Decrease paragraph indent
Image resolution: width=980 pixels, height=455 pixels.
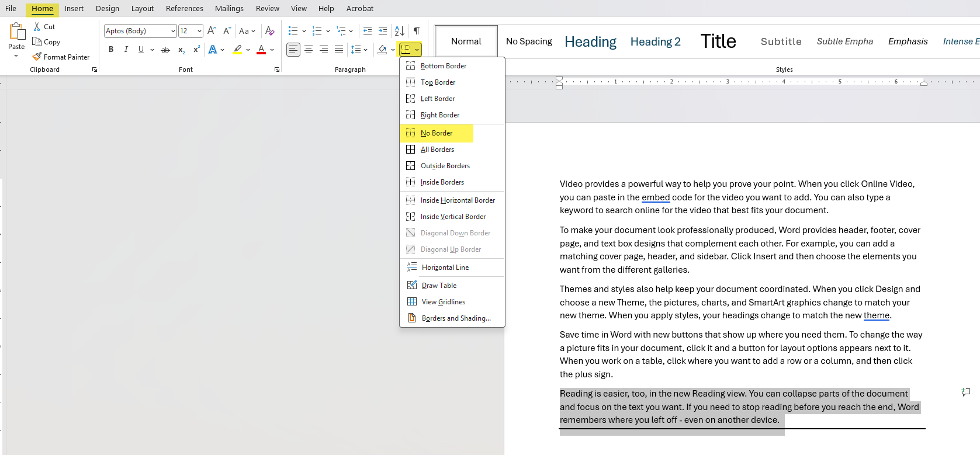(367, 31)
